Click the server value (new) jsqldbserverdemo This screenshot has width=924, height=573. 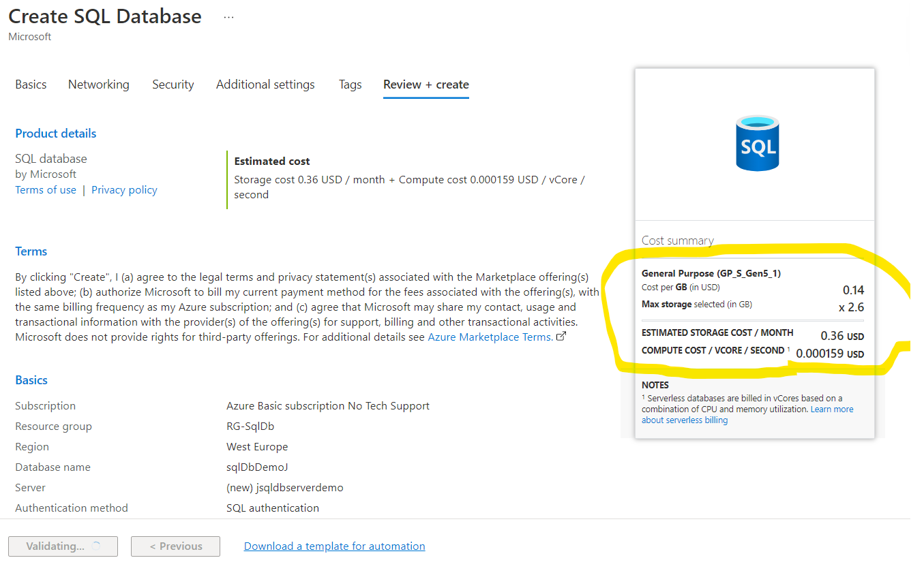click(285, 488)
